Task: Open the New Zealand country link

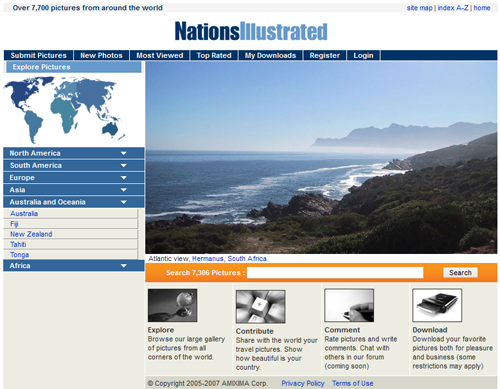Action: pyautogui.click(x=31, y=234)
